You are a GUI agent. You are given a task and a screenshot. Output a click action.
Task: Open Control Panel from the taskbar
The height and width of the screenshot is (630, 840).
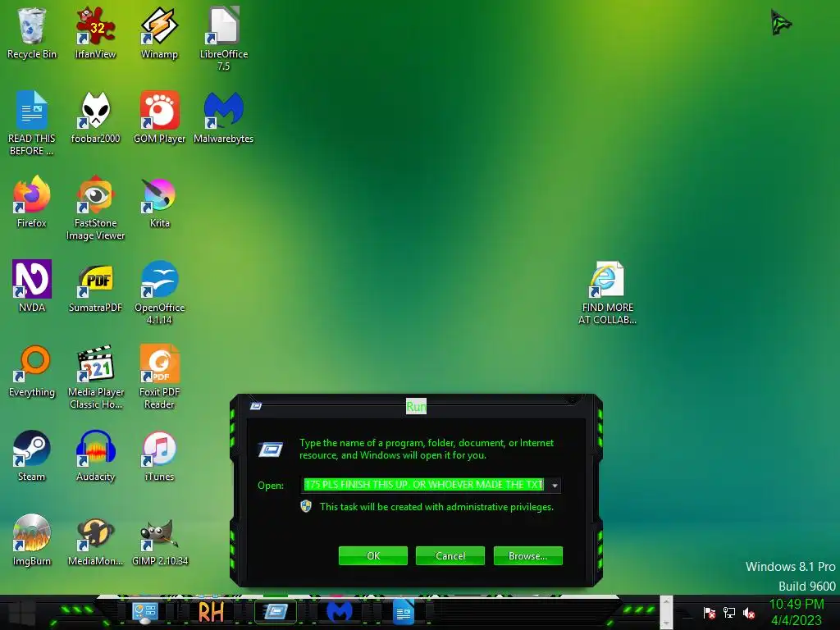coord(144,612)
